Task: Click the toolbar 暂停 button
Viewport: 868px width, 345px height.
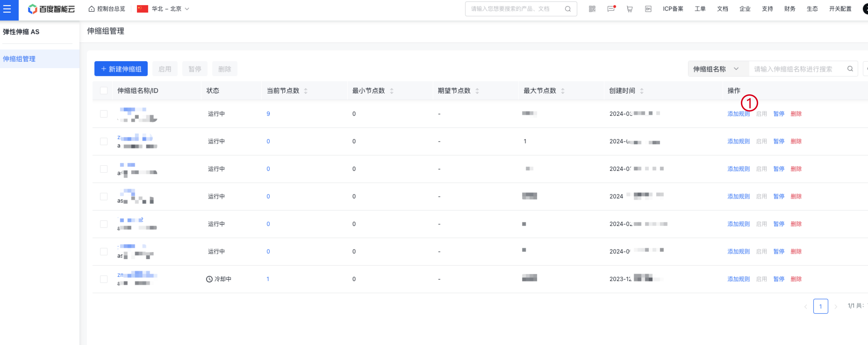Action: (x=195, y=69)
